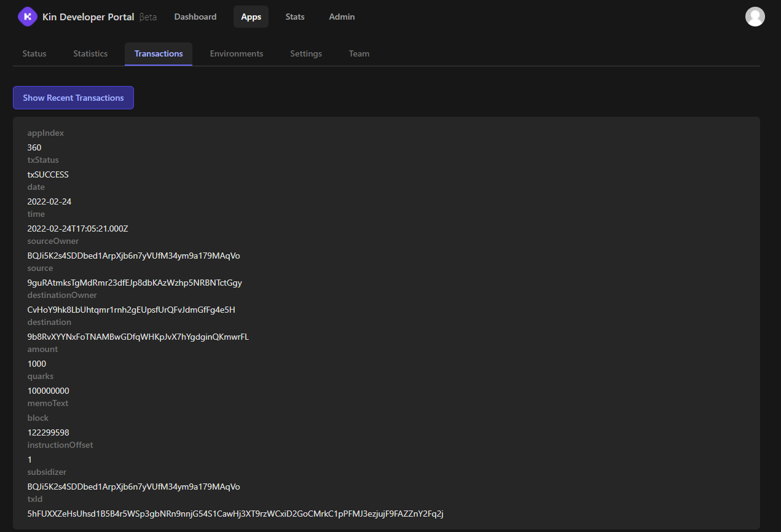Select the Transactions tab

coord(158,53)
